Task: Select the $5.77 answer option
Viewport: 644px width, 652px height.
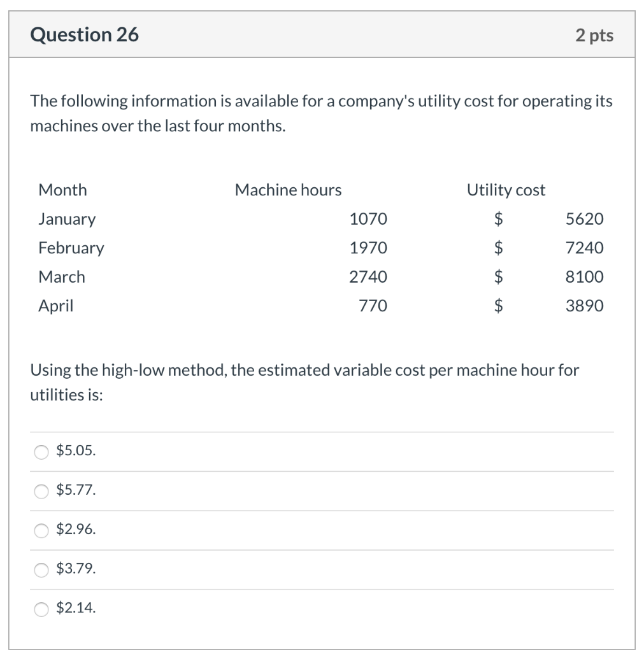Action: (41, 492)
